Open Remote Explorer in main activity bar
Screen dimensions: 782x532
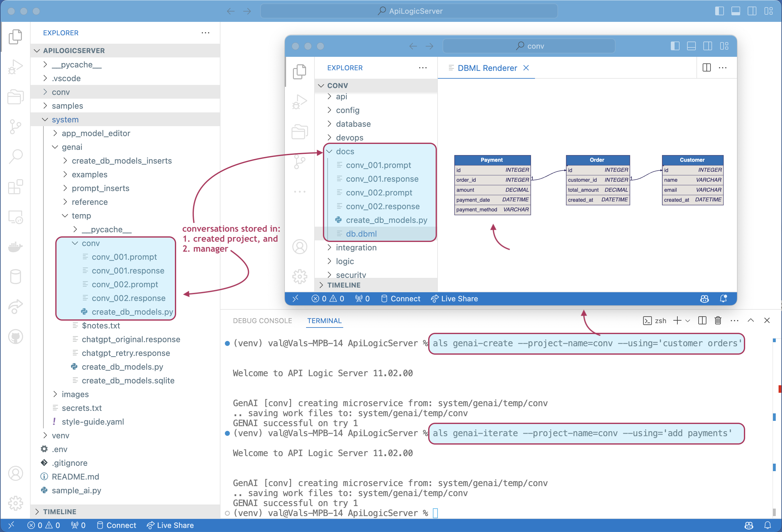point(16,217)
